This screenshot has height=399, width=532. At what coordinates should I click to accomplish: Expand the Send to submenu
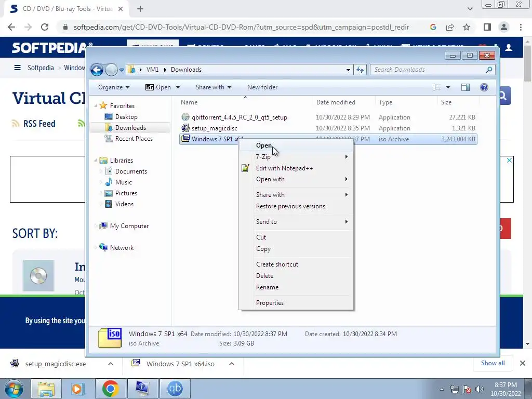(x=295, y=222)
